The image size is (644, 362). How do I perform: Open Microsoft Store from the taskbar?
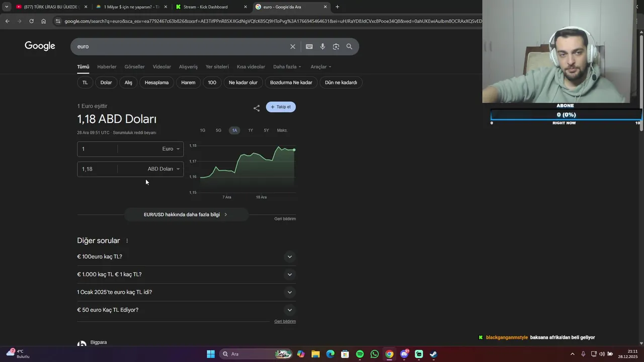[x=345, y=354]
